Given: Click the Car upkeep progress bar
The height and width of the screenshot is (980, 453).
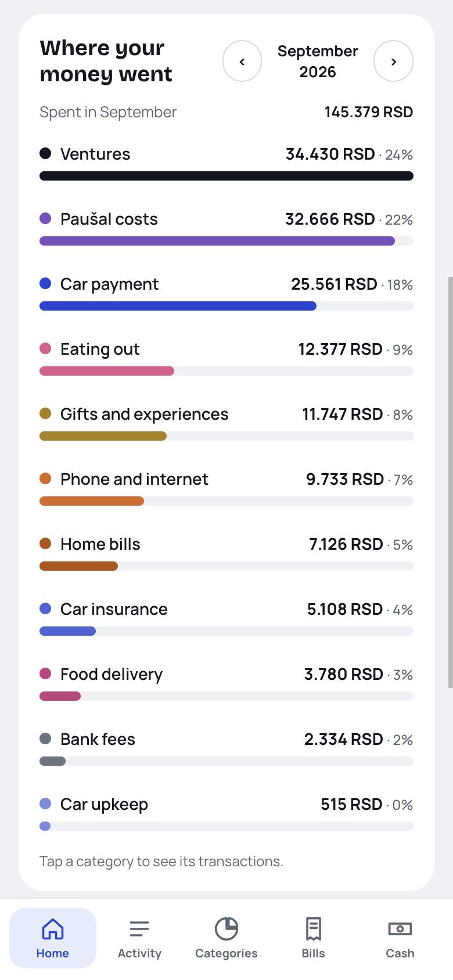Looking at the screenshot, I should click(x=227, y=826).
